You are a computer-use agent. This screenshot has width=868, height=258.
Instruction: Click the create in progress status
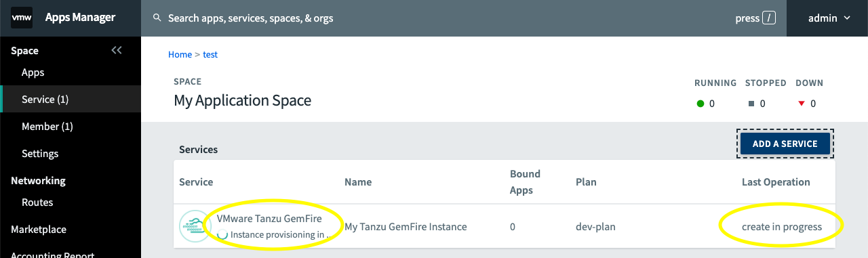[782, 226]
